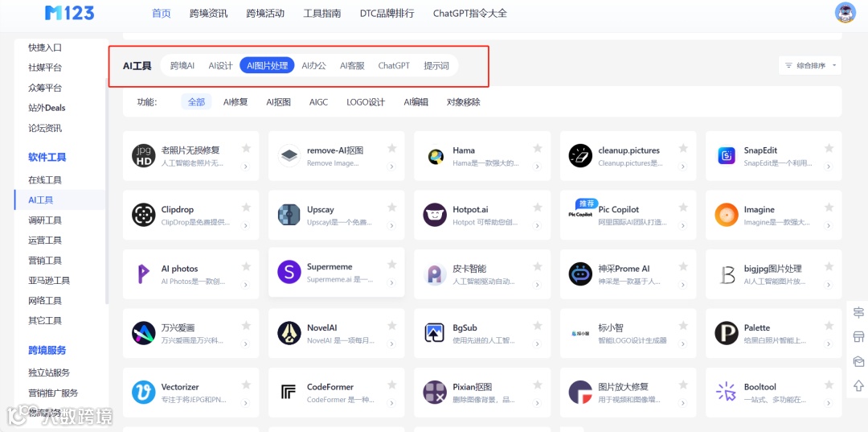Select the AIGC filter
This screenshot has width=868, height=432.
click(318, 102)
